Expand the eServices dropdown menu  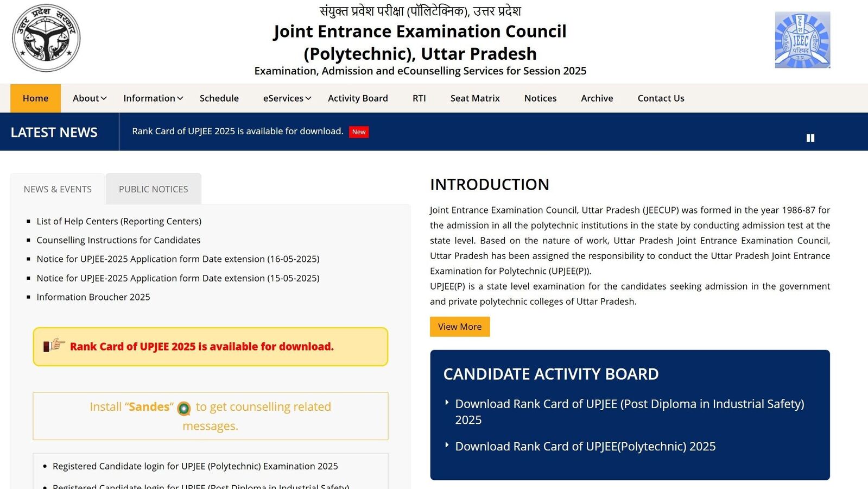pos(287,98)
